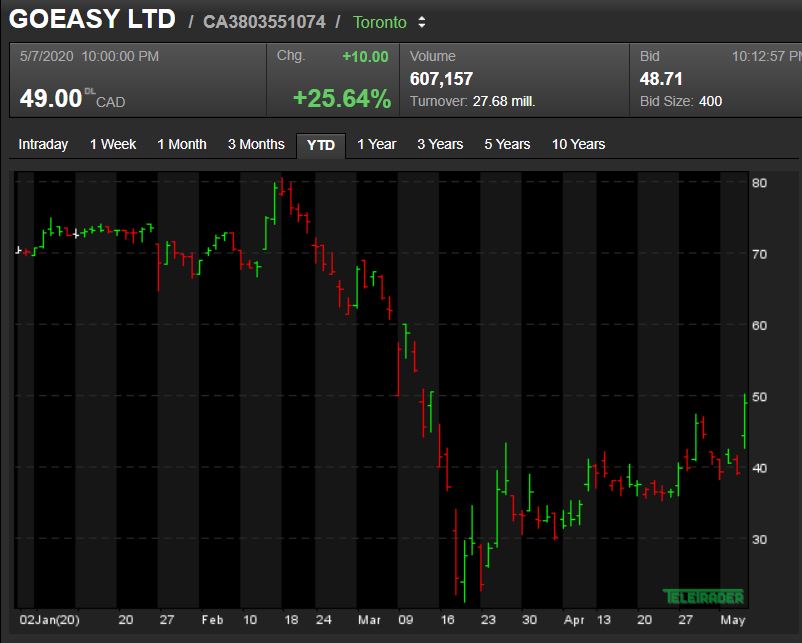Click the 02Jan(20) date axis label

click(x=49, y=620)
